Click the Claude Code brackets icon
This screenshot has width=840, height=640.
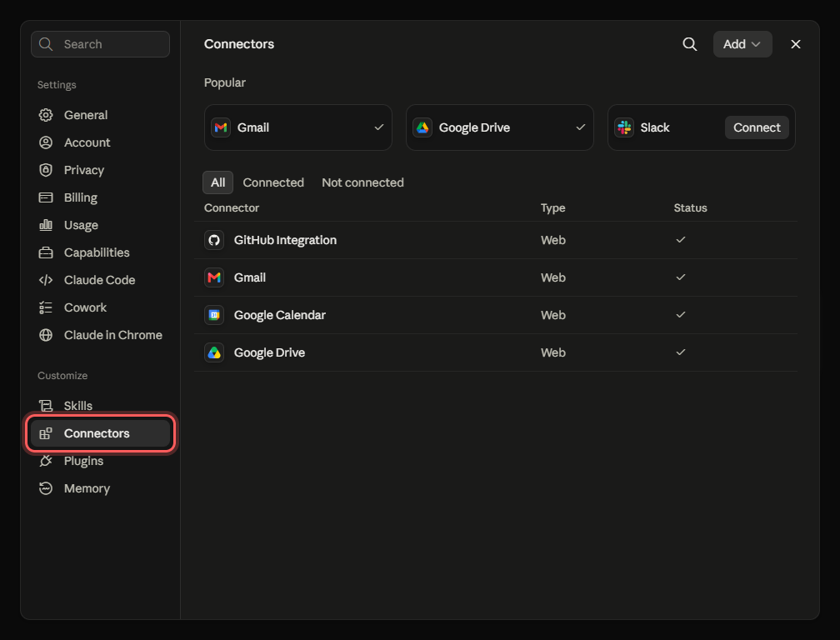tap(46, 280)
